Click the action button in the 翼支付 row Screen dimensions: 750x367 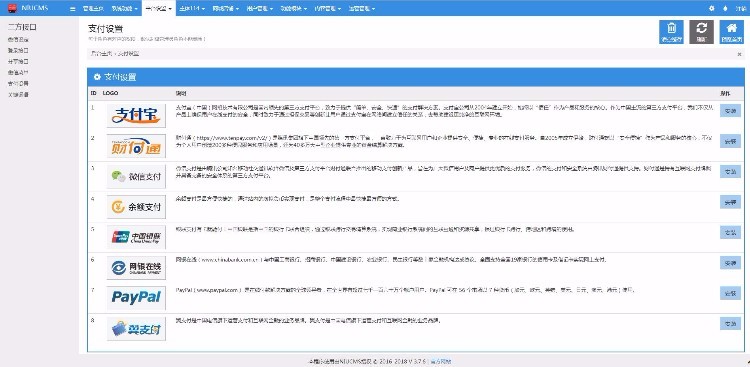coord(730,323)
